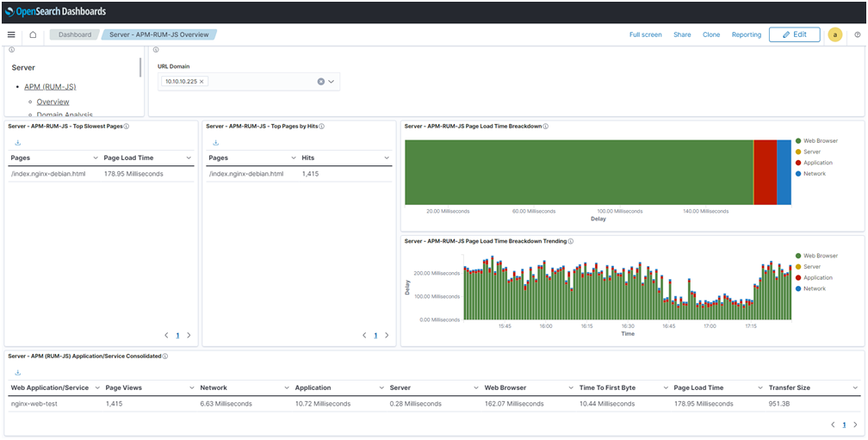Open Pages column menu in Top Slowest Pages
The height and width of the screenshot is (440, 868).
96,158
